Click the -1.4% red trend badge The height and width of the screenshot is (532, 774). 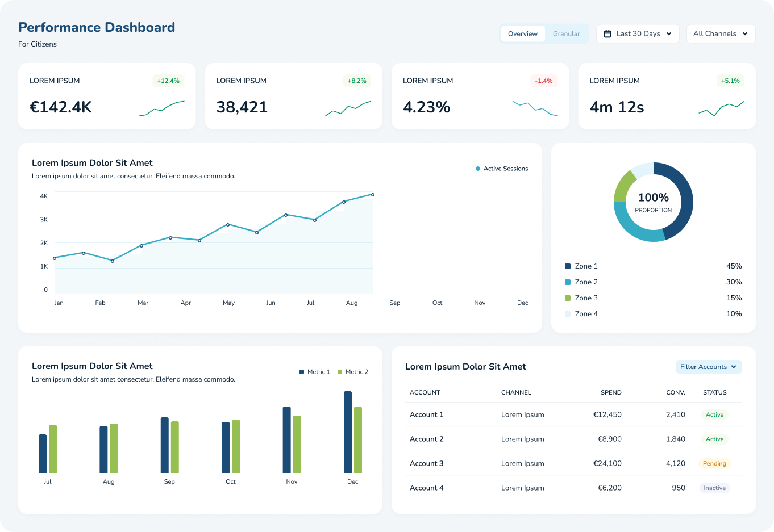tap(544, 81)
